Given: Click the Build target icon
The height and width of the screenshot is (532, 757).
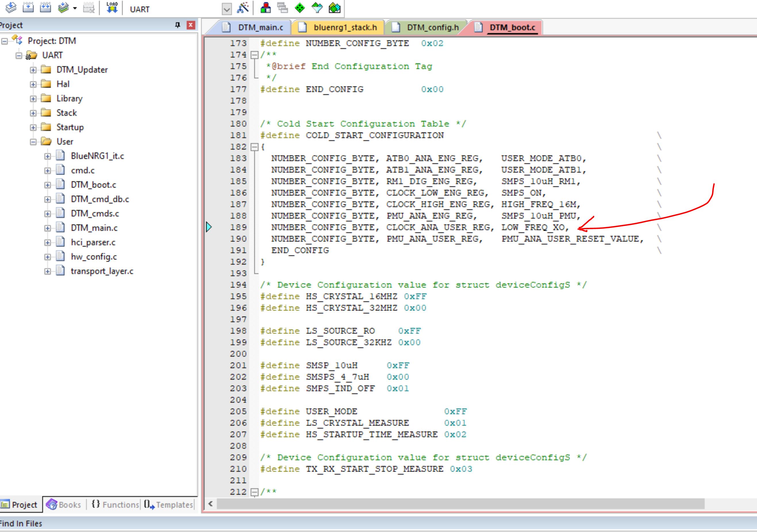Looking at the screenshot, I should click(28, 7).
